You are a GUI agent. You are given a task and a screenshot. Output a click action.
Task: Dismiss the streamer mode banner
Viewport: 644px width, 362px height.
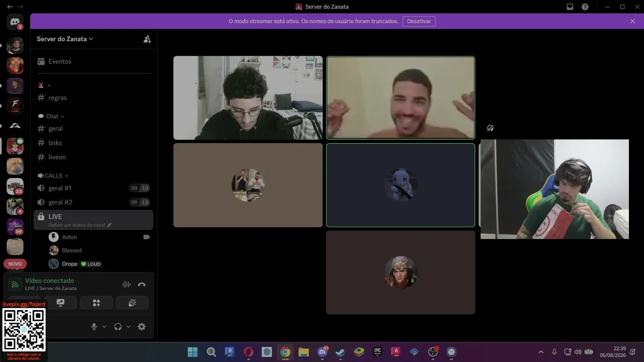click(x=632, y=21)
